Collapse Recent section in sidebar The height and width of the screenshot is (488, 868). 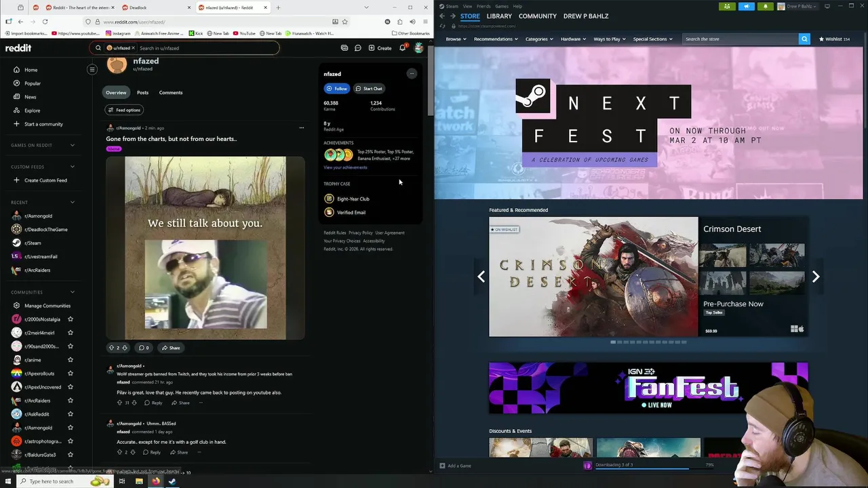tap(73, 202)
